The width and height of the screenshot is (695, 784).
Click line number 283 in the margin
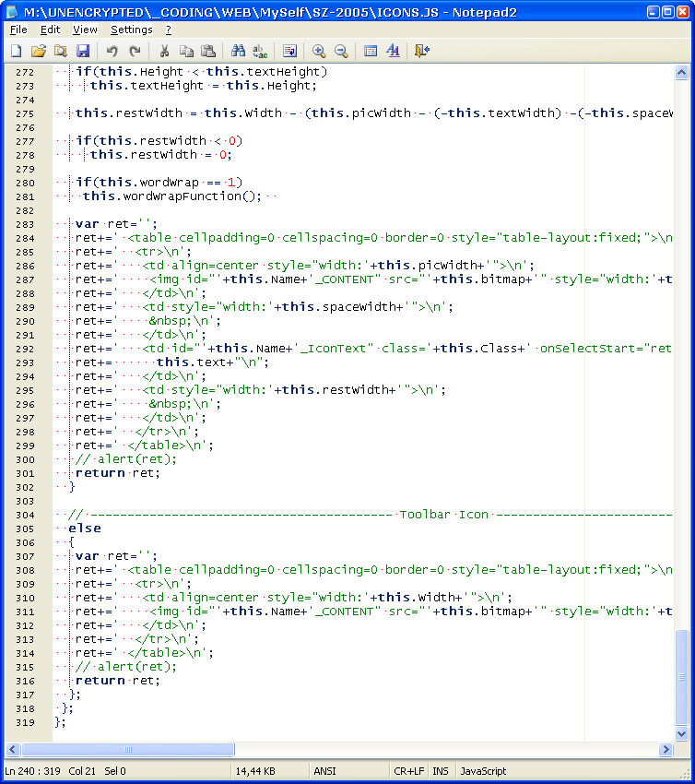25,224
